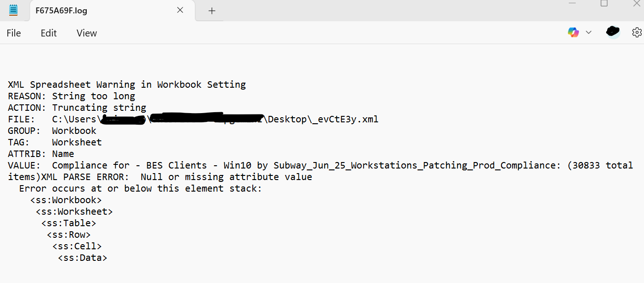Place cursor on 'TAG: Worksheet' line
Viewport: 644px width, 283px height.
click(55, 143)
